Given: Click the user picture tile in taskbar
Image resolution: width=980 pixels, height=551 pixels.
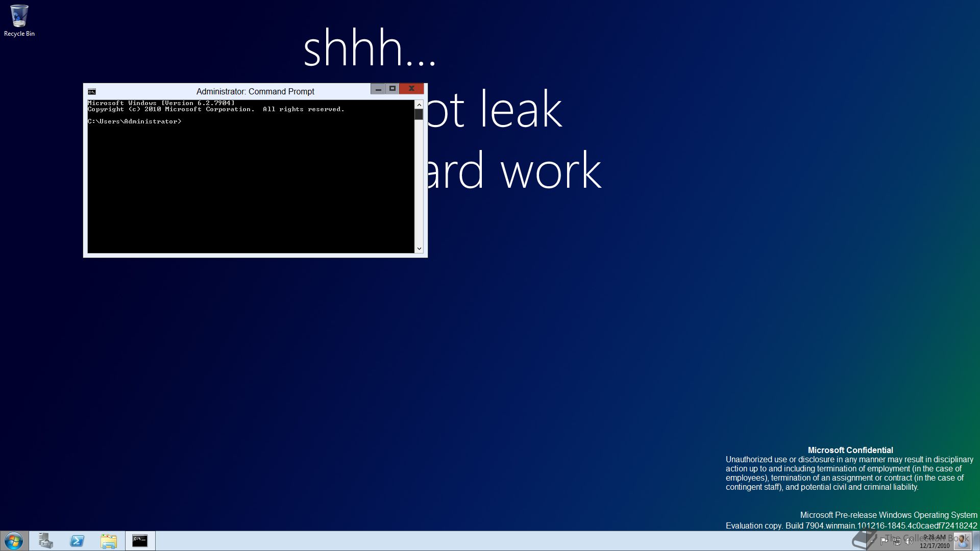Looking at the screenshot, I should pyautogui.click(x=962, y=541).
